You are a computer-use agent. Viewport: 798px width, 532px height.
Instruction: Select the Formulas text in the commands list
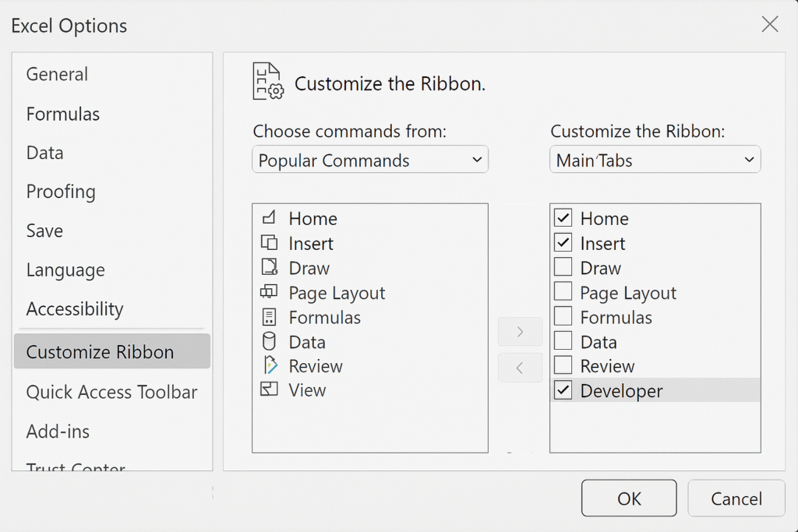[x=325, y=317]
